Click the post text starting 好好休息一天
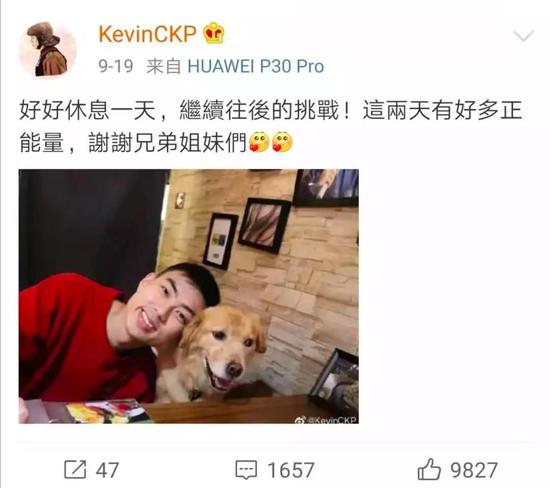Screen dimensions: 550x488 click(271, 126)
